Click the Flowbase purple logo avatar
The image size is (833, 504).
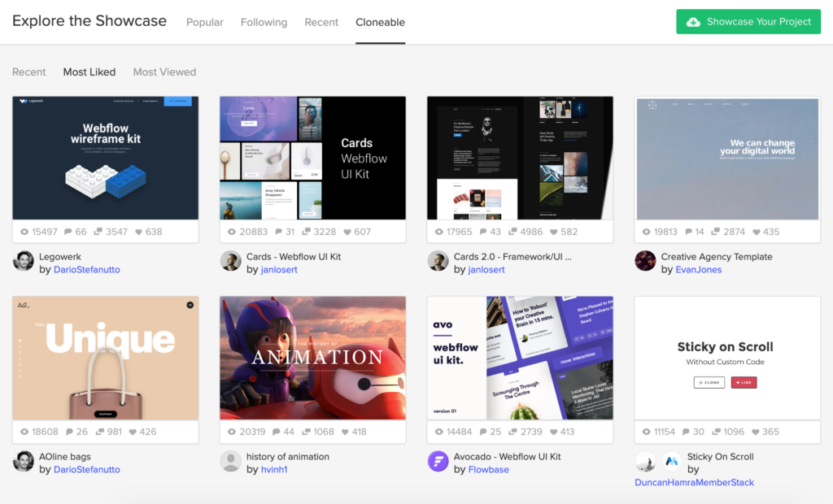click(438, 461)
